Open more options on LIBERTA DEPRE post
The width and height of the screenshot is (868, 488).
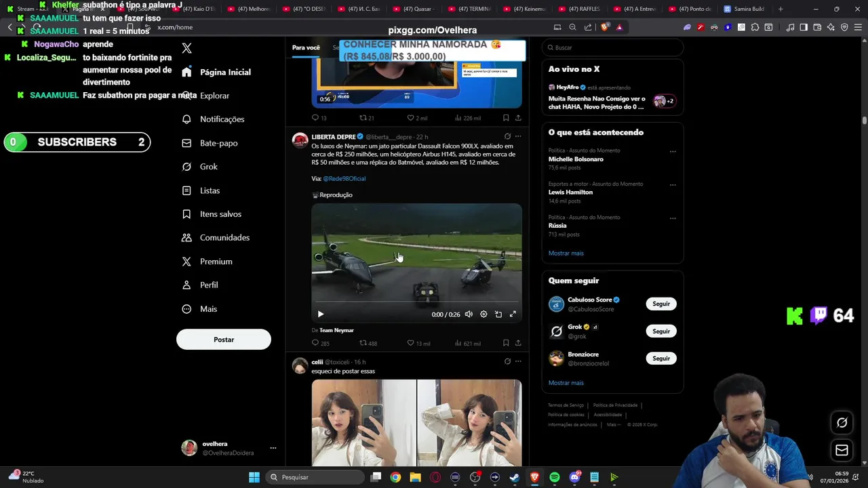click(518, 136)
